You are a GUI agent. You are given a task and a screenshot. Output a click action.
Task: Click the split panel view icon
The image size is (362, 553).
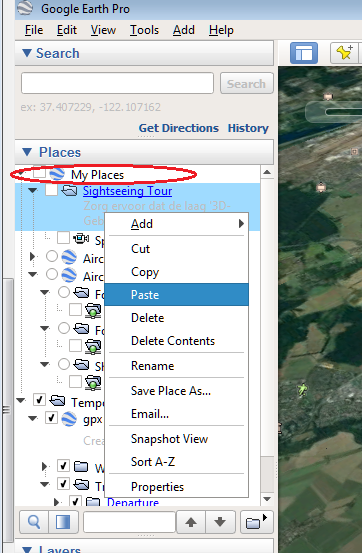(x=64, y=522)
